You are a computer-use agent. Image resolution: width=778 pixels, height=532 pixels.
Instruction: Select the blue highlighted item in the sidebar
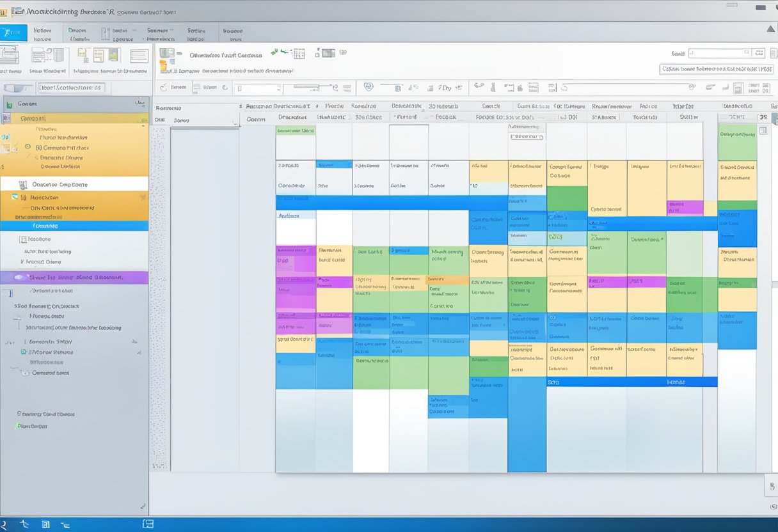74,226
